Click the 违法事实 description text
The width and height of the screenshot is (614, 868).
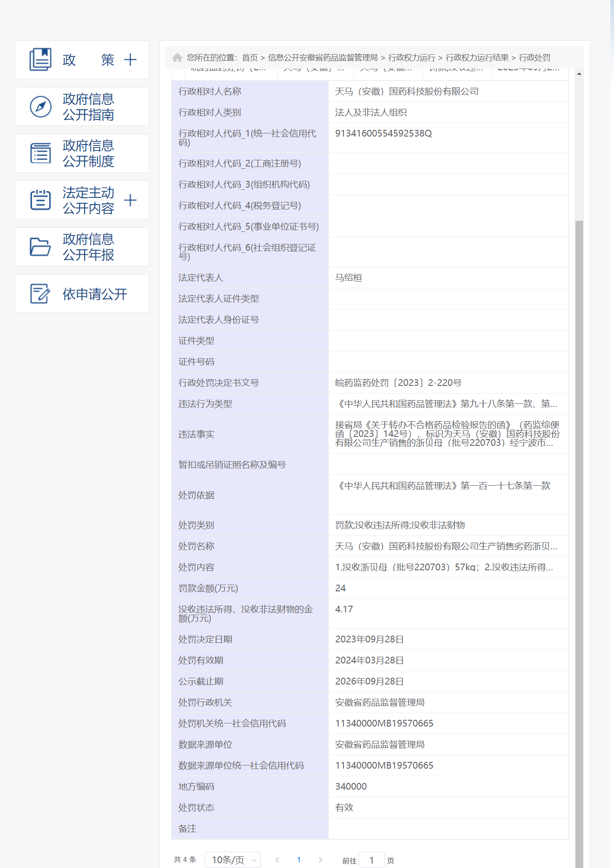coord(447,434)
